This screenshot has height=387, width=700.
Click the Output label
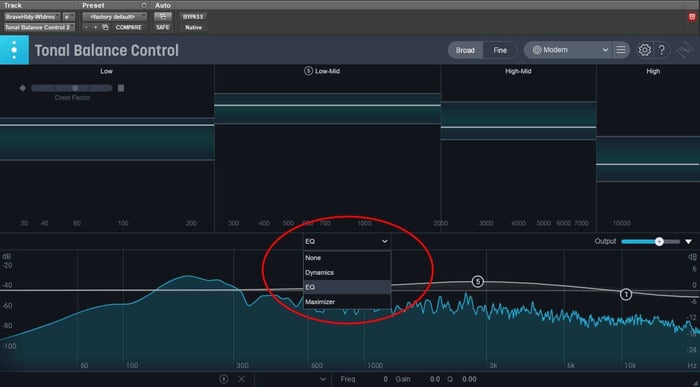tap(605, 241)
